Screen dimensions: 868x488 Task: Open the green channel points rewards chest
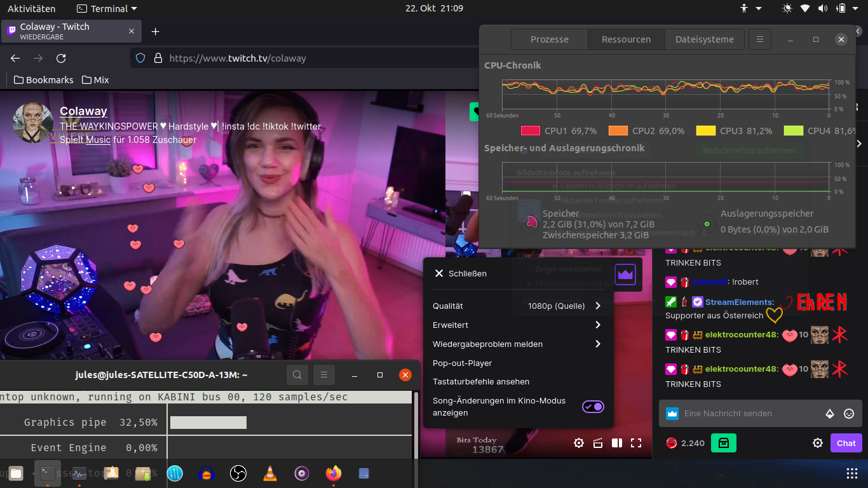723,443
